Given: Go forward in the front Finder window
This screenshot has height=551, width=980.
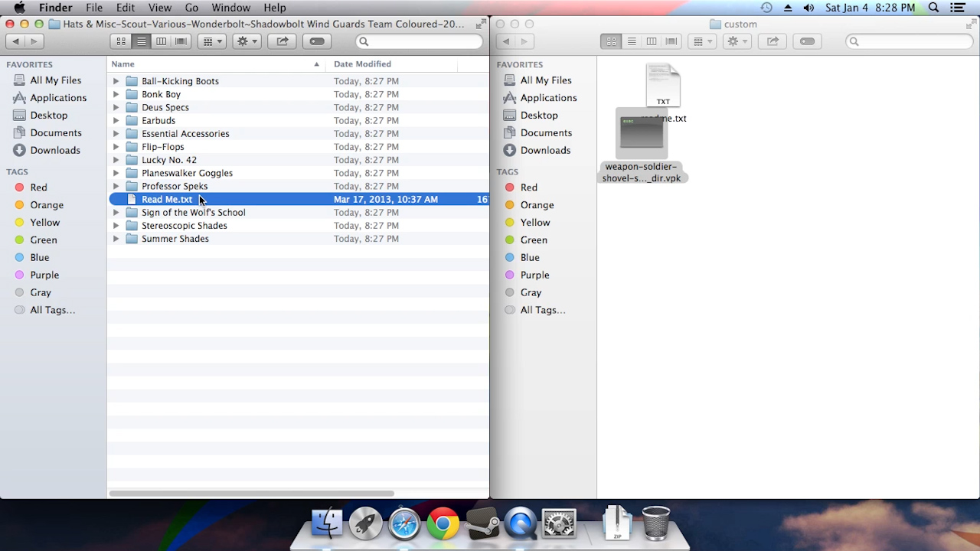Looking at the screenshot, I should click(x=34, y=41).
